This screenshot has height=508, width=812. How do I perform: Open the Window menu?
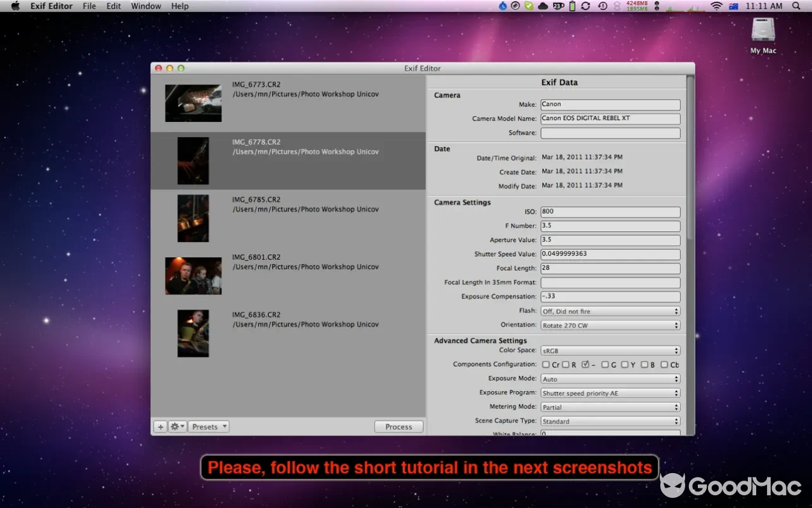click(146, 6)
